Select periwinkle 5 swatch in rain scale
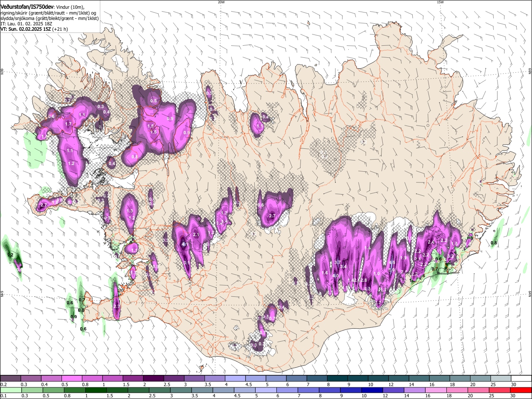The image size is (532, 399). tap(266, 390)
